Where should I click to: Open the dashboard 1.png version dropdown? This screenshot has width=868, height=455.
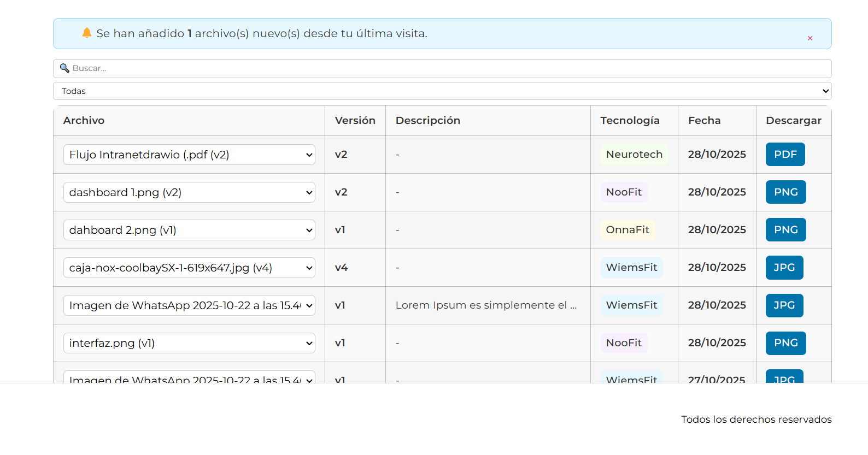[x=189, y=192]
